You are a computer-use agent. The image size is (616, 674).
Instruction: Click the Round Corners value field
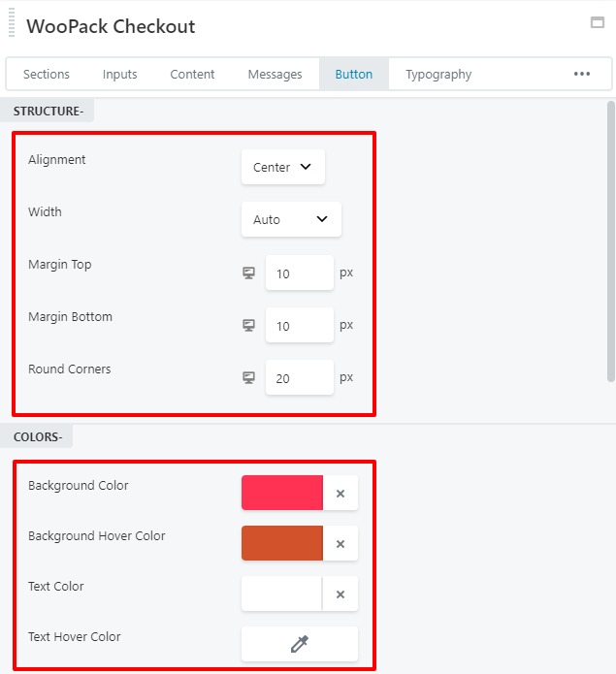pos(300,378)
